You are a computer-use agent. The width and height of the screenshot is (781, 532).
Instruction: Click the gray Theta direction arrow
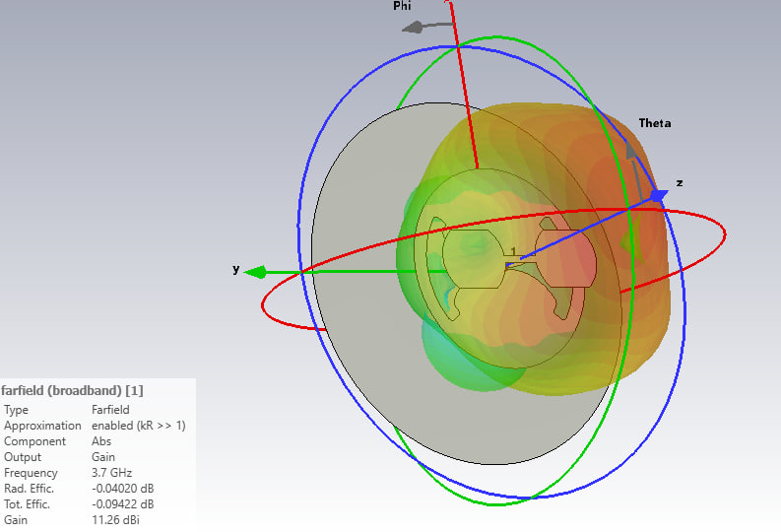(635, 169)
